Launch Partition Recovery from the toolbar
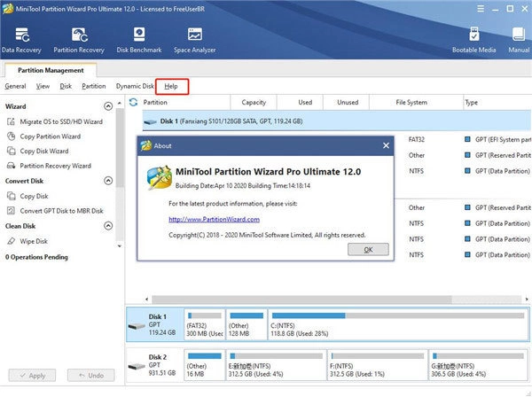The height and width of the screenshot is (397, 532). pyautogui.click(x=79, y=40)
